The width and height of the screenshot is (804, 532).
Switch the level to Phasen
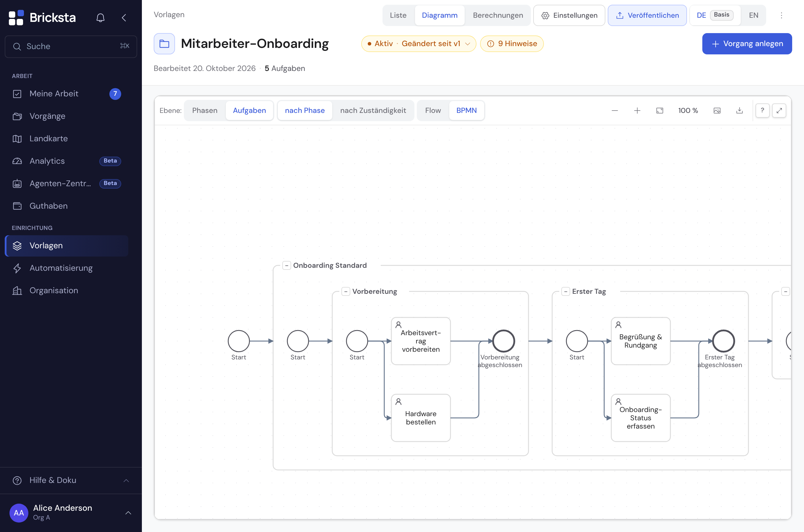(x=205, y=111)
